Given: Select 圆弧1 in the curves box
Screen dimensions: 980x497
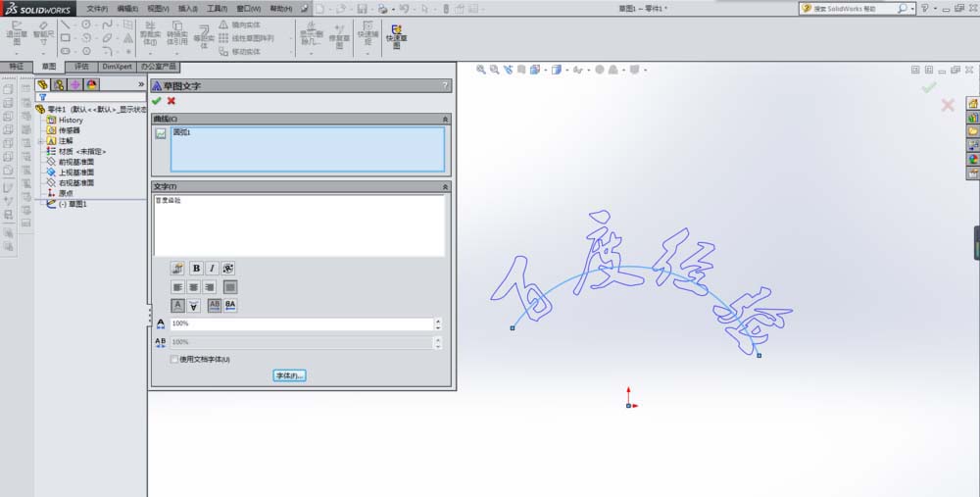Looking at the screenshot, I should click(x=182, y=132).
